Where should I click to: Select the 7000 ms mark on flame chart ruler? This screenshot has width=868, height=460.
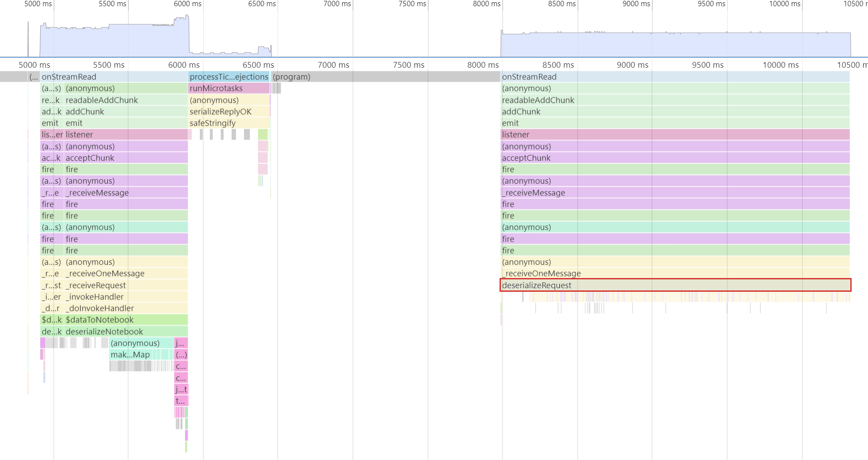[x=333, y=65]
